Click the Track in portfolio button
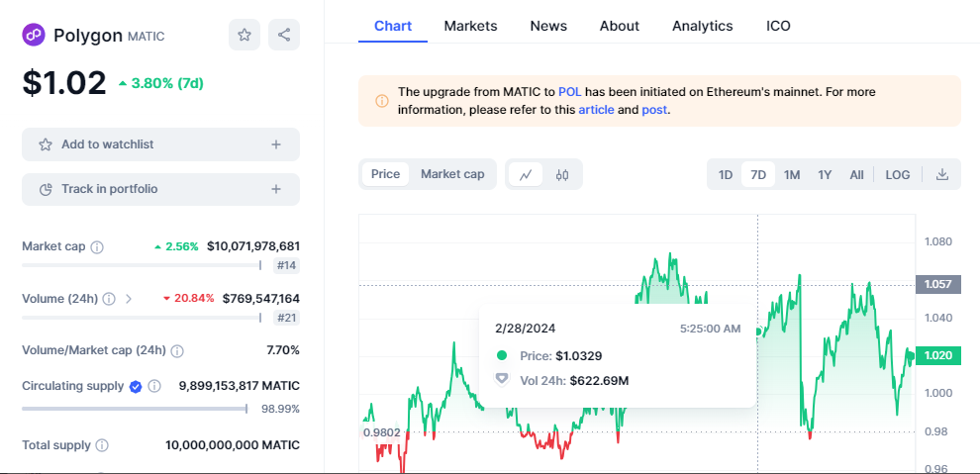 click(160, 189)
